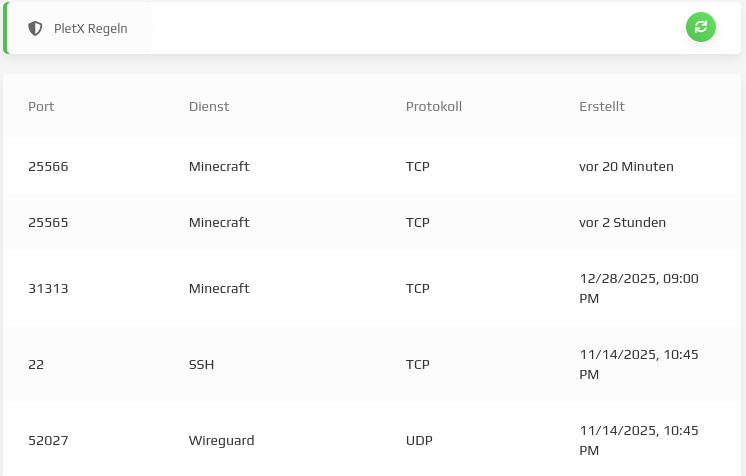
Task: Click the port 52027 cell
Action: (x=48, y=440)
